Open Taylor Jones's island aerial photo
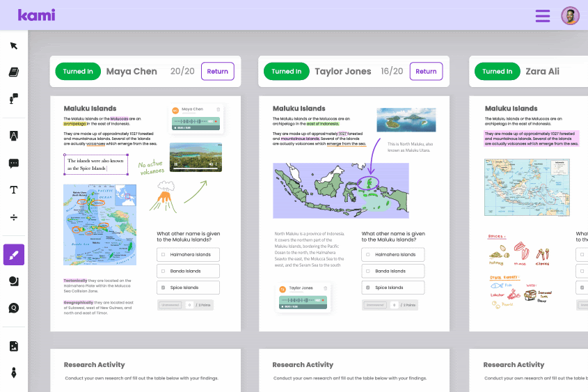588x392 pixels. tap(406, 120)
